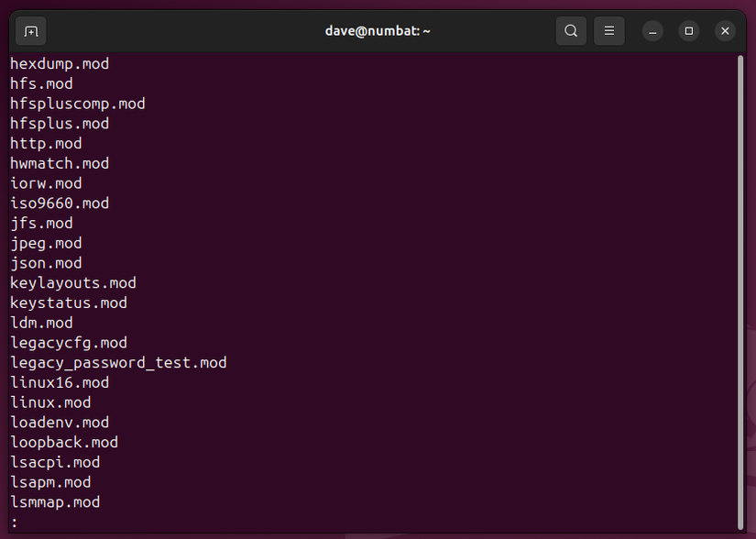This screenshot has width=756, height=539.
Task: Click the jpeg.mod entry
Action: pyautogui.click(x=45, y=243)
